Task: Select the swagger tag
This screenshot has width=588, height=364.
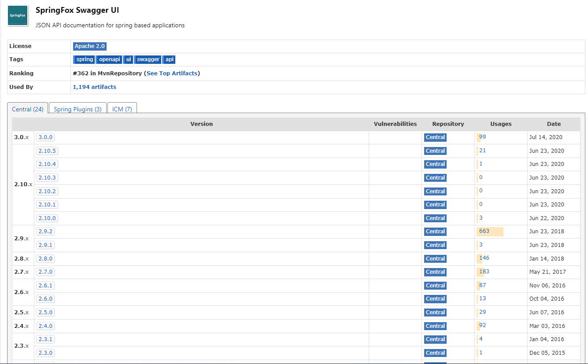Action: (x=148, y=59)
